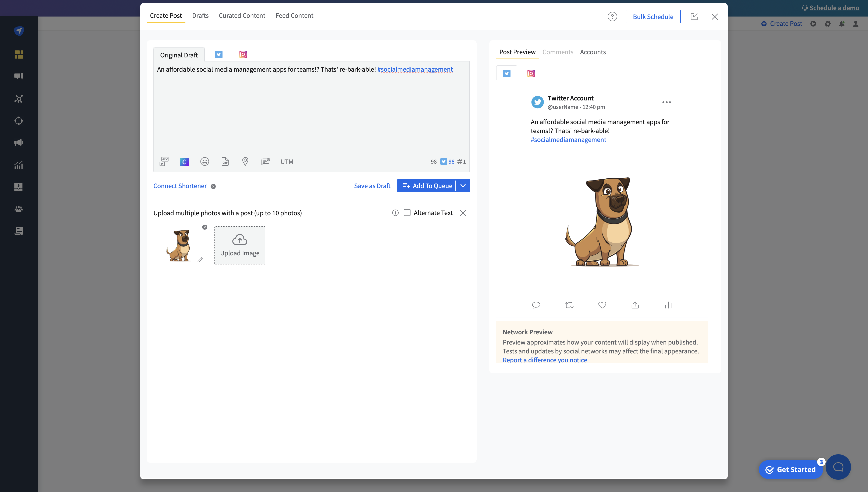Click the Connect Shortener link
Viewport: 868px width, 492px height.
click(179, 185)
